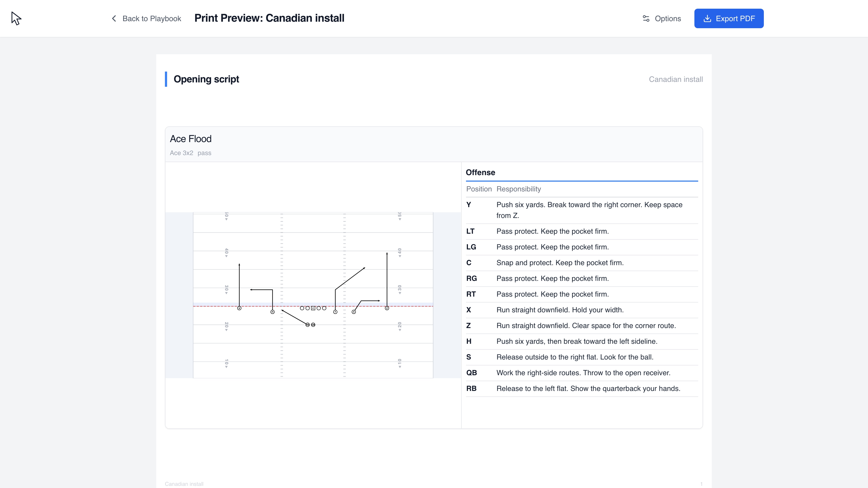
Task: Select the S 'right flat' row
Action: click(x=582, y=357)
